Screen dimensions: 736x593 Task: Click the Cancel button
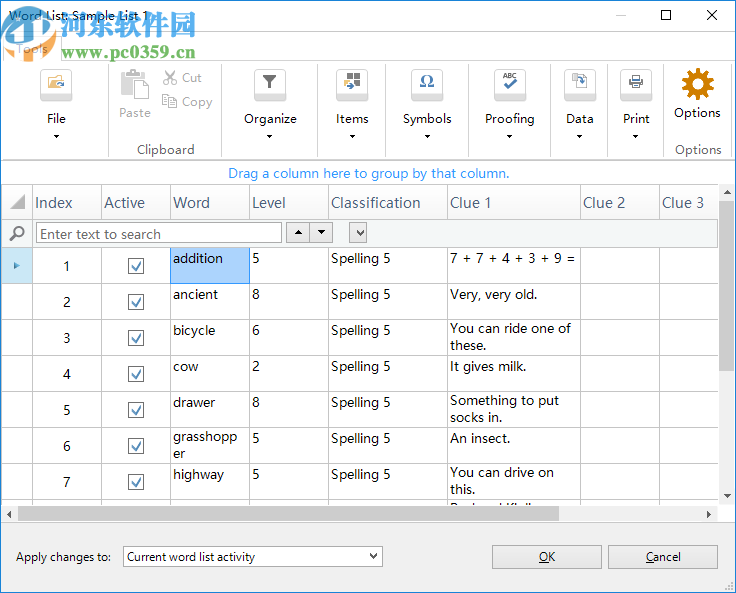tap(663, 557)
